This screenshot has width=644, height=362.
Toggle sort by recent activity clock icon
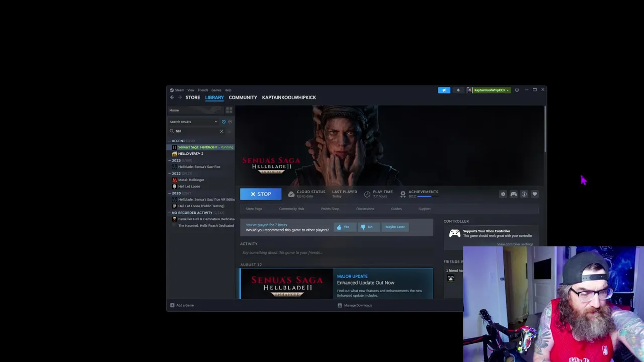[223, 122]
